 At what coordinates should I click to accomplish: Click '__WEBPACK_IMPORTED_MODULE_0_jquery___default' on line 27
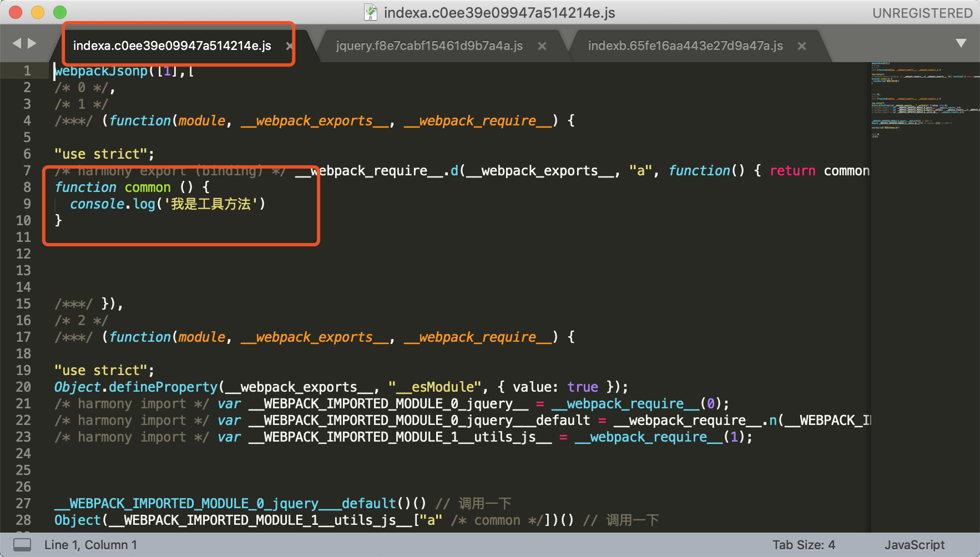click(225, 504)
